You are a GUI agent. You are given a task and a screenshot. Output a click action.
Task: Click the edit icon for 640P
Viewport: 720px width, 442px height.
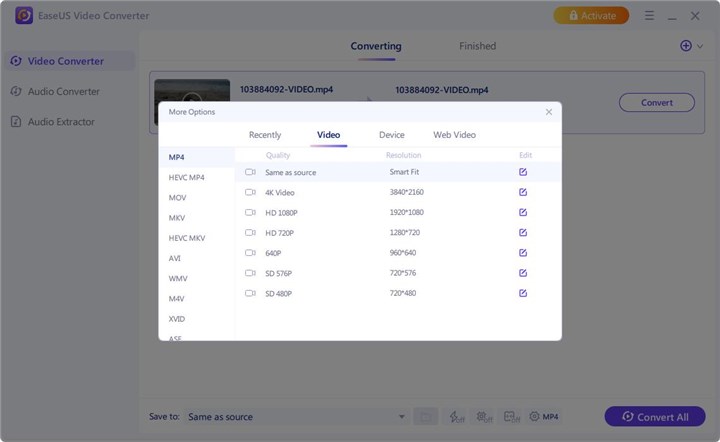coord(523,253)
